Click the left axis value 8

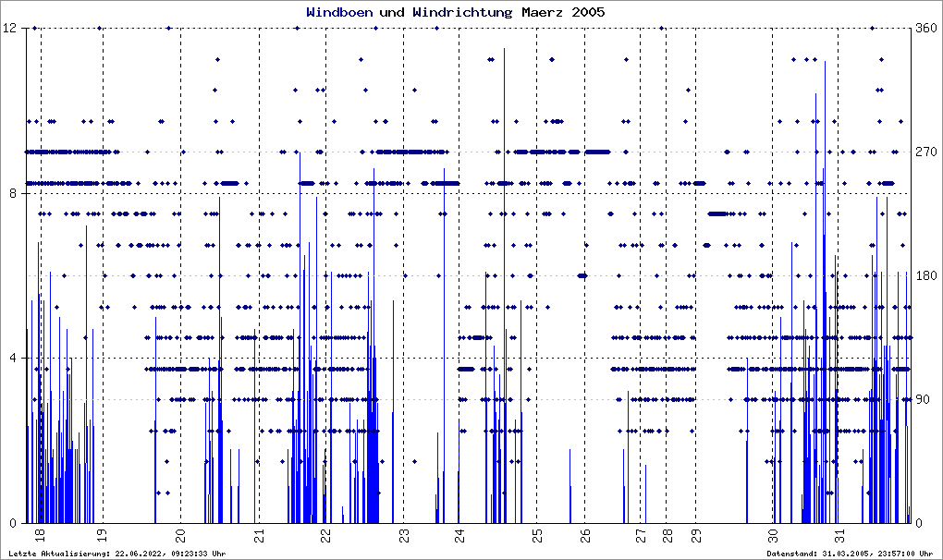coord(13,193)
